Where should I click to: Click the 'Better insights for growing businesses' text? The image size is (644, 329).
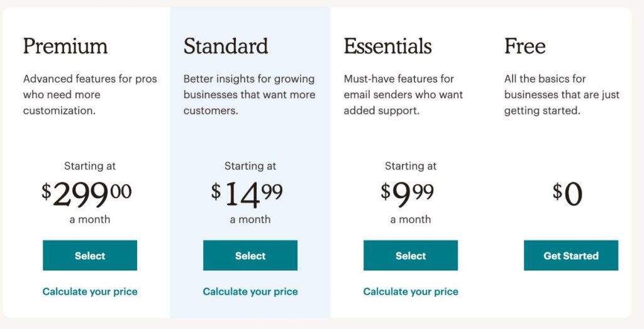(x=249, y=94)
